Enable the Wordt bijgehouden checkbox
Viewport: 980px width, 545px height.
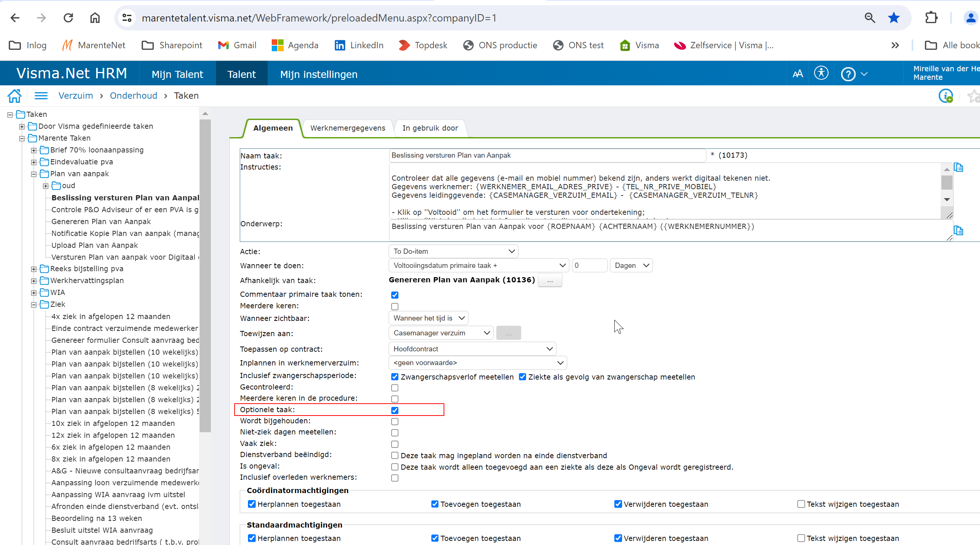click(x=395, y=422)
